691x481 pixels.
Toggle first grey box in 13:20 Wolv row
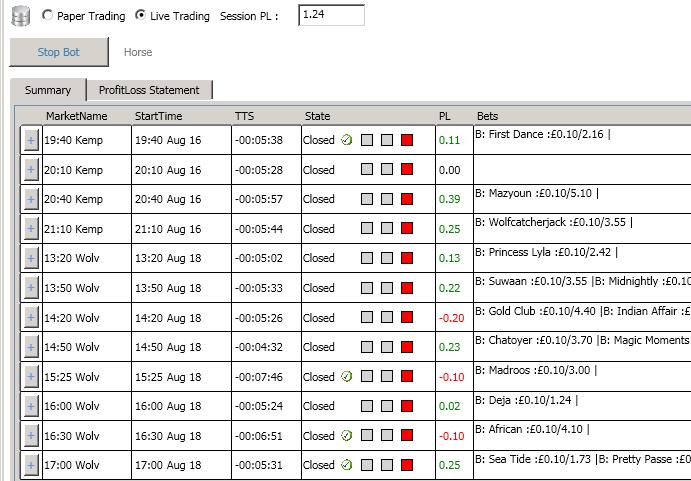pos(367,258)
